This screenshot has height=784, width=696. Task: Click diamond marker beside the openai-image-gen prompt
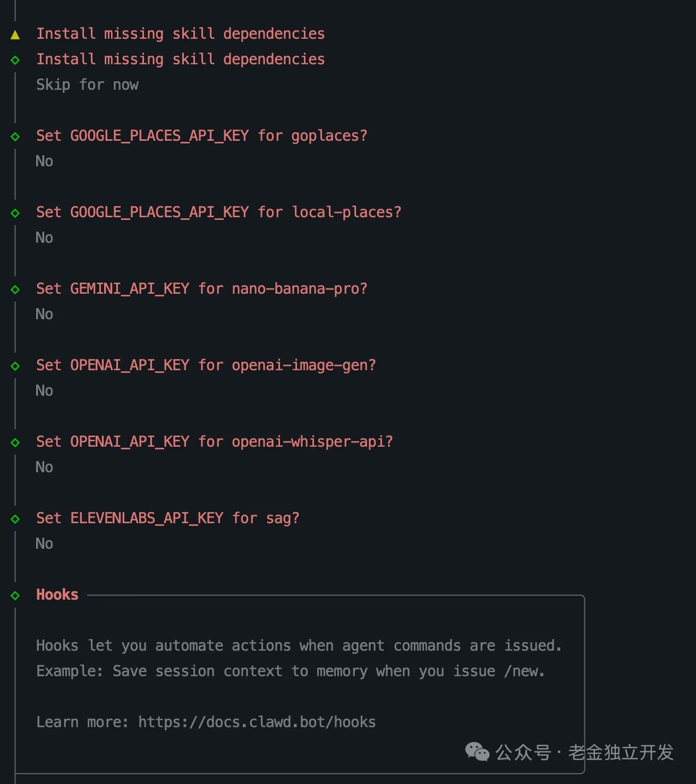click(x=15, y=366)
